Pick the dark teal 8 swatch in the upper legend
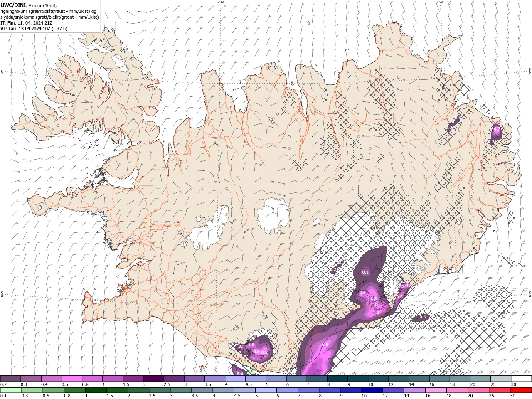 [x=338, y=379]
